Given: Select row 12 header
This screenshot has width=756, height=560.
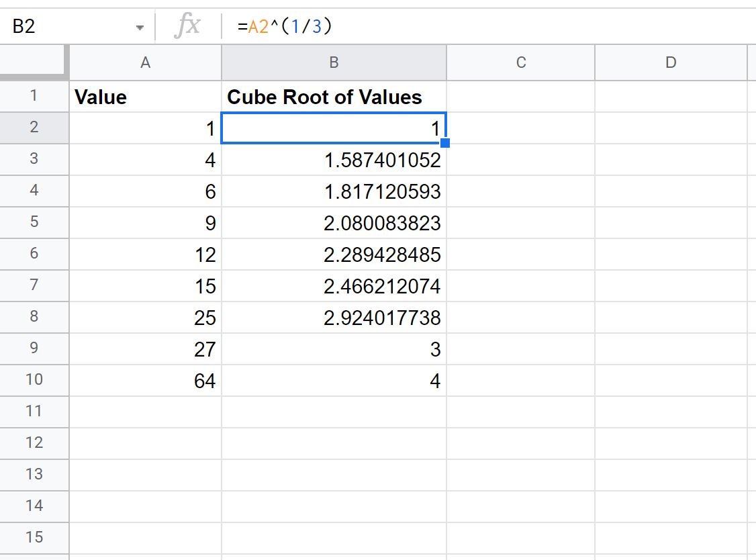Looking at the screenshot, I should [x=34, y=443].
